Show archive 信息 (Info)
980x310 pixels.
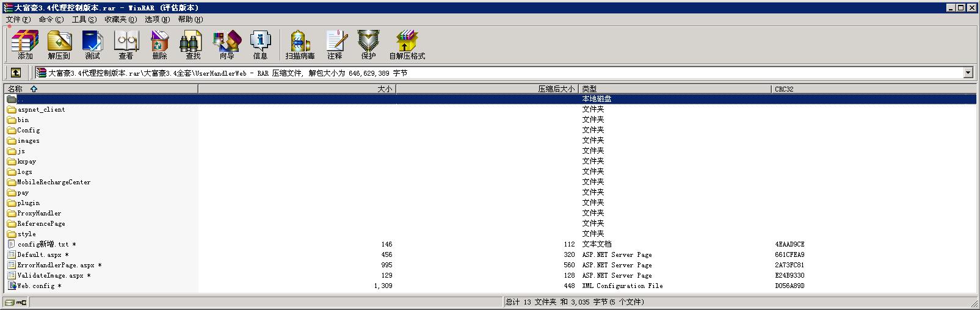260,45
